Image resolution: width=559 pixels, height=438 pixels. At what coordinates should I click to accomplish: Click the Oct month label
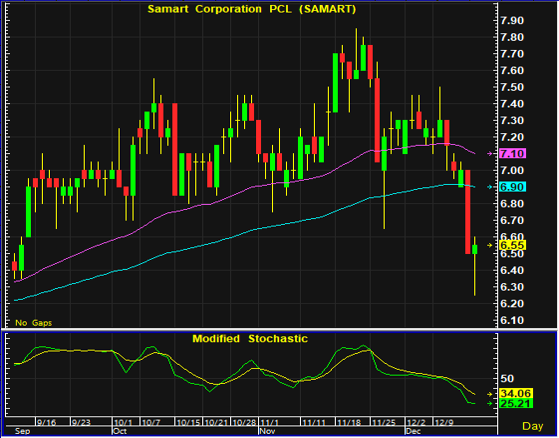coord(120,431)
